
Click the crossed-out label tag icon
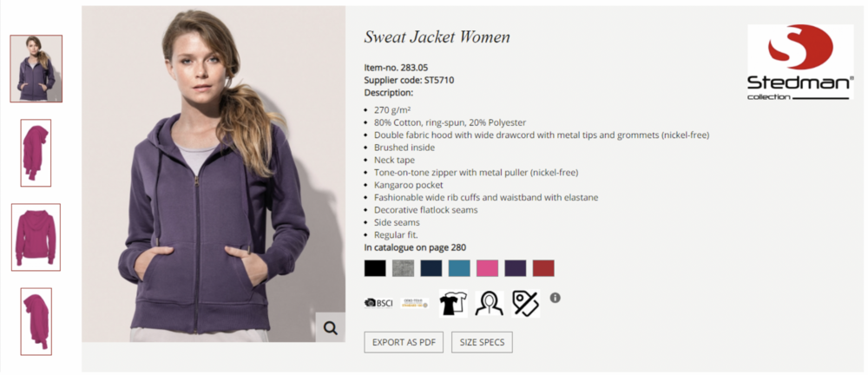(525, 304)
